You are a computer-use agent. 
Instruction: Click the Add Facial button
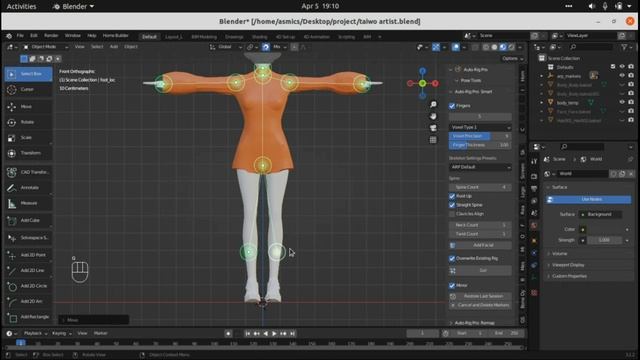pyautogui.click(x=480, y=245)
